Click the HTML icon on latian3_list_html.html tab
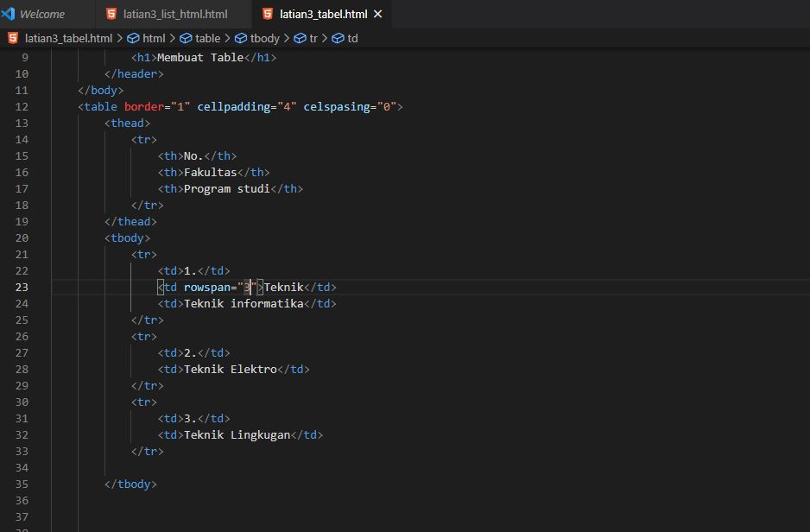The width and height of the screenshot is (810, 532). 110,14
